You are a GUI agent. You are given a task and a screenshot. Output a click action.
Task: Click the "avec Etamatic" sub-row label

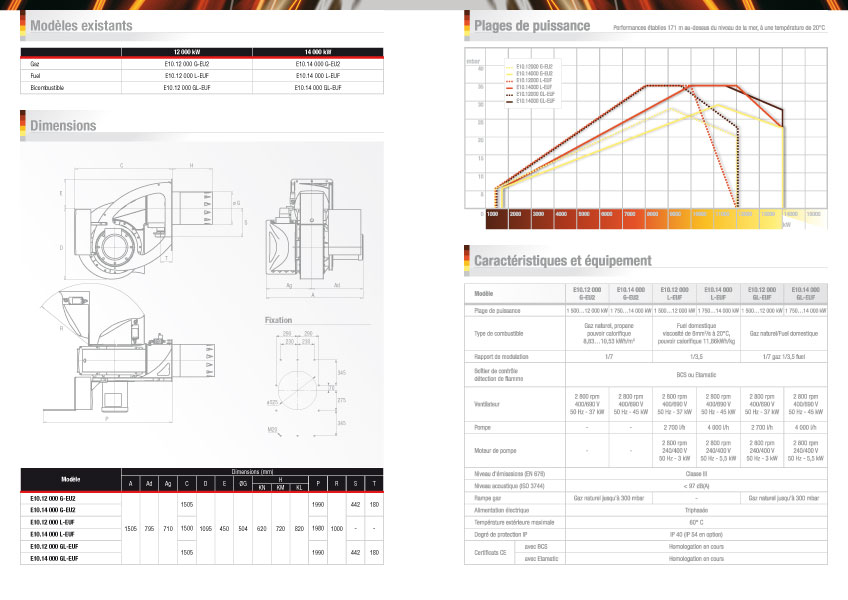(x=541, y=558)
